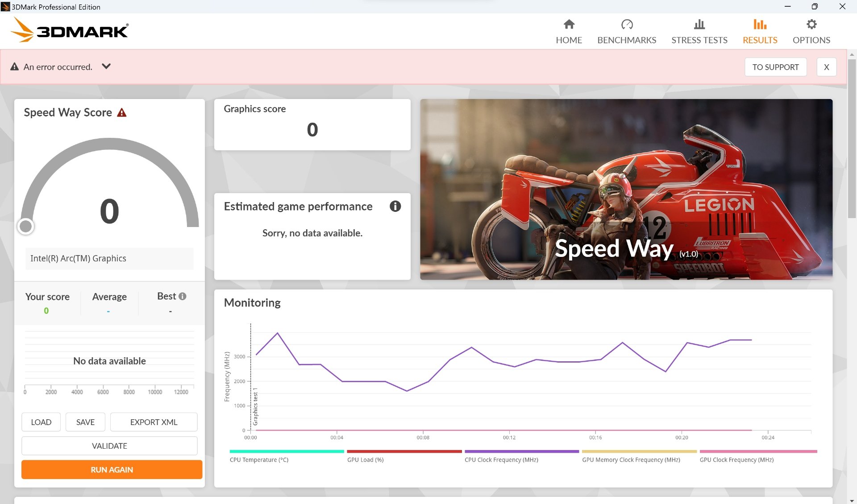Viewport: 857px width, 504px height.
Task: Click the Speed Way Score warning icon
Action: click(x=121, y=112)
